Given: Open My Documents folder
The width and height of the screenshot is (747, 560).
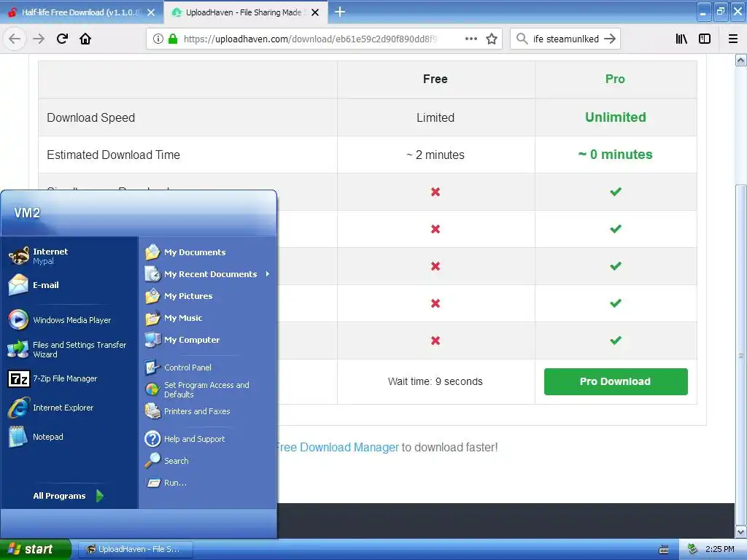Looking at the screenshot, I should point(207,252).
